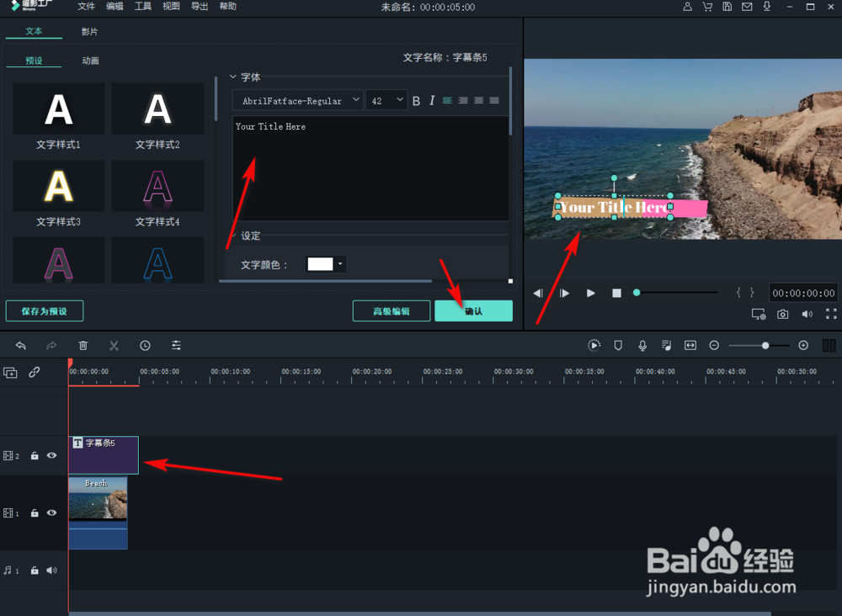Open the shopping cart icon

(707, 7)
